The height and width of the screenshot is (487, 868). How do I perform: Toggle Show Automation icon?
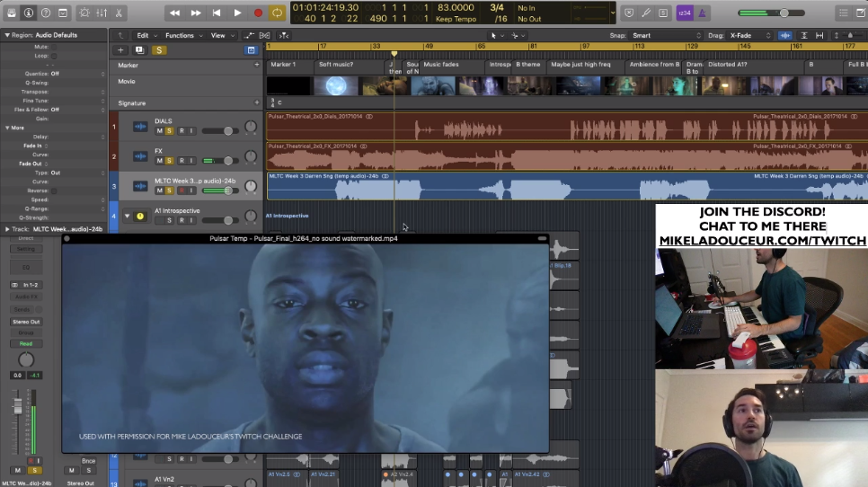tap(249, 35)
